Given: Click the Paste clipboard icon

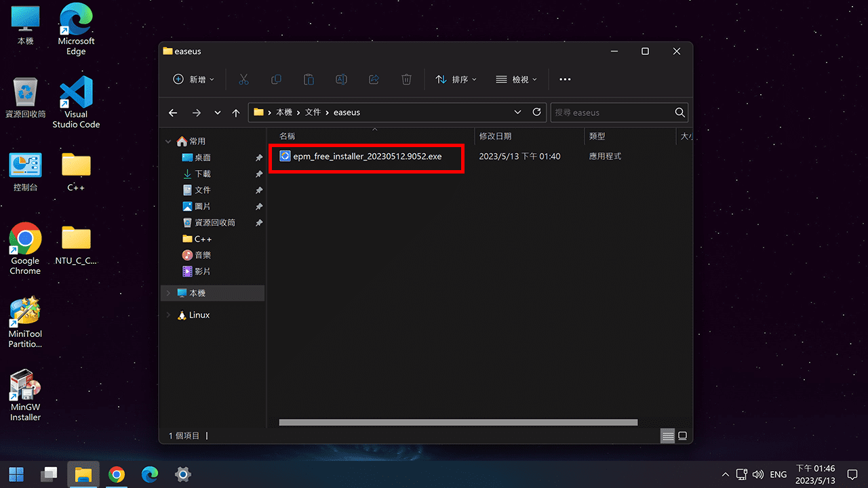Looking at the screenshot, I should pyautogui.click(x=309, y=79).
